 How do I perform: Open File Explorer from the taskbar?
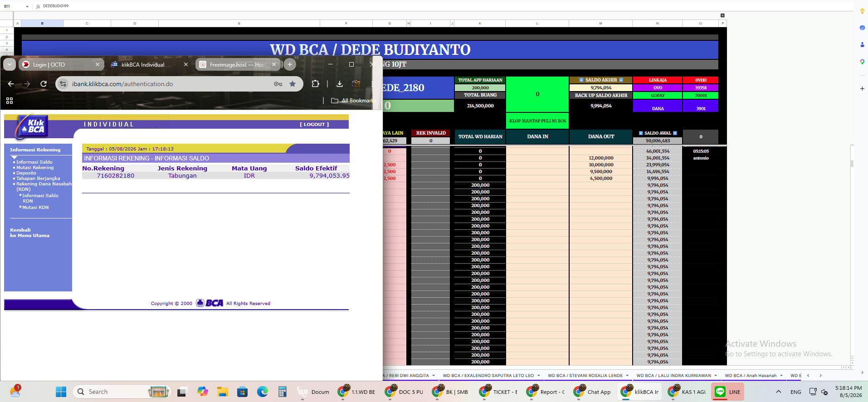click(222, 392)
